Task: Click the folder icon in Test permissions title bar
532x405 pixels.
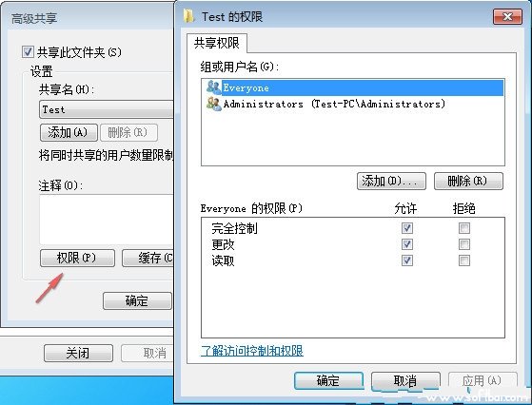Action: click(x=188, y=16)
